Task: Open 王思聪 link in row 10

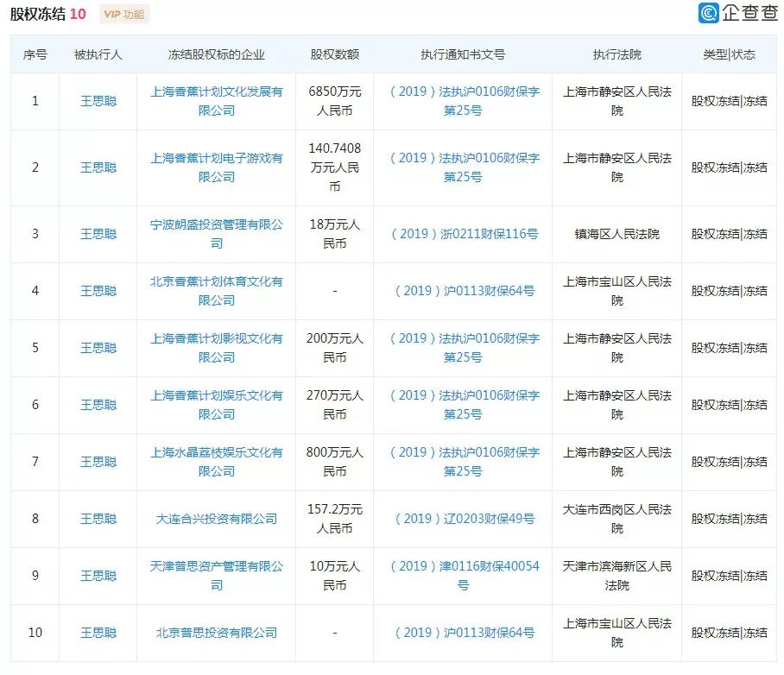Action: tap(98, 633)
